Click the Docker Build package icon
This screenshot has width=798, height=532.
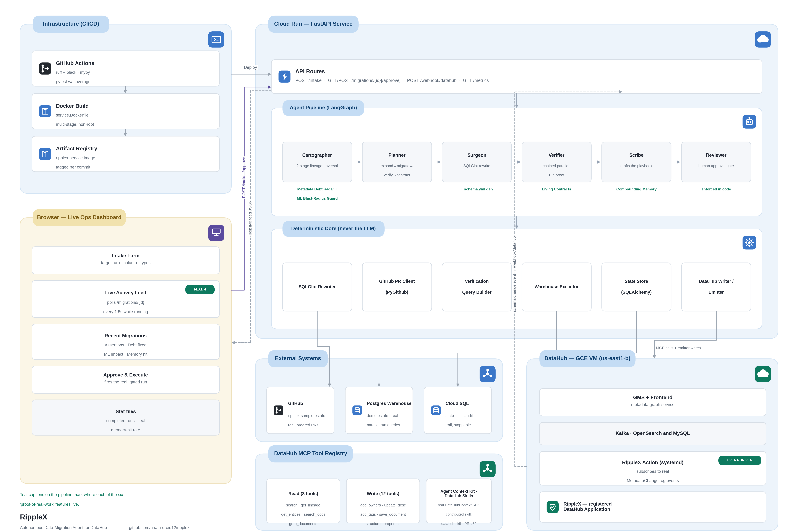coord(45,111)
